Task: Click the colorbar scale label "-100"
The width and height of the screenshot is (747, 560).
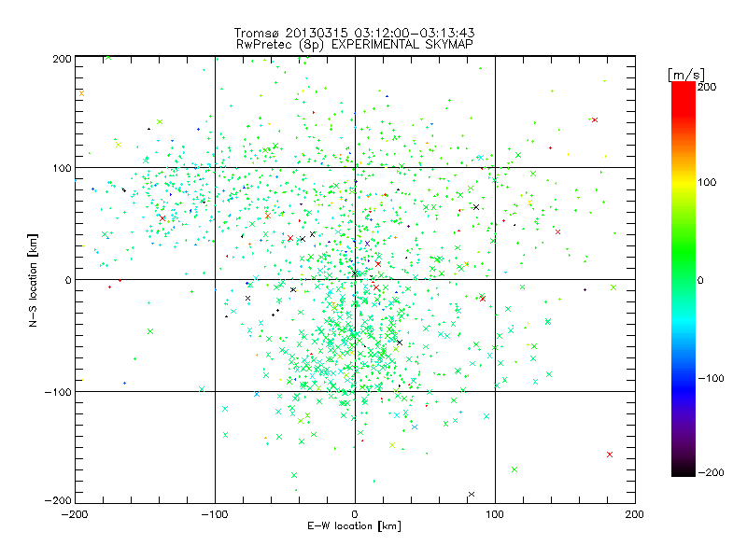Action: [711, 378]
